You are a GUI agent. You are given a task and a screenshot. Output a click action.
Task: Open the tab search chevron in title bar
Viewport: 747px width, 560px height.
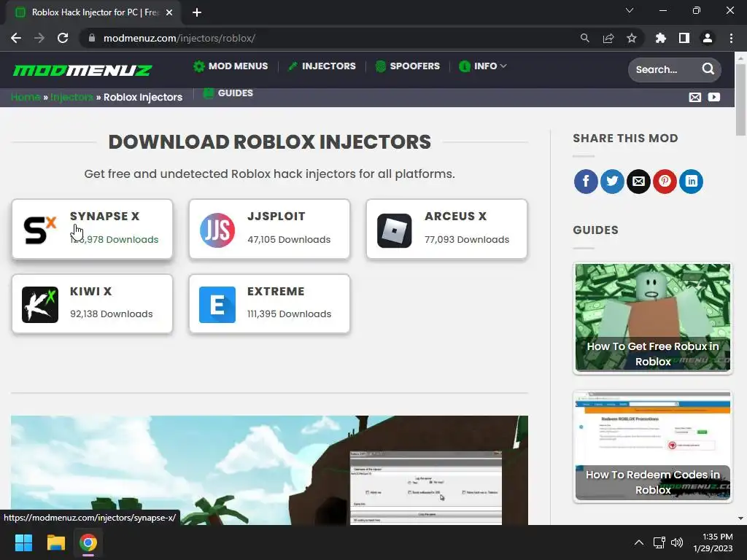(630, 10)
